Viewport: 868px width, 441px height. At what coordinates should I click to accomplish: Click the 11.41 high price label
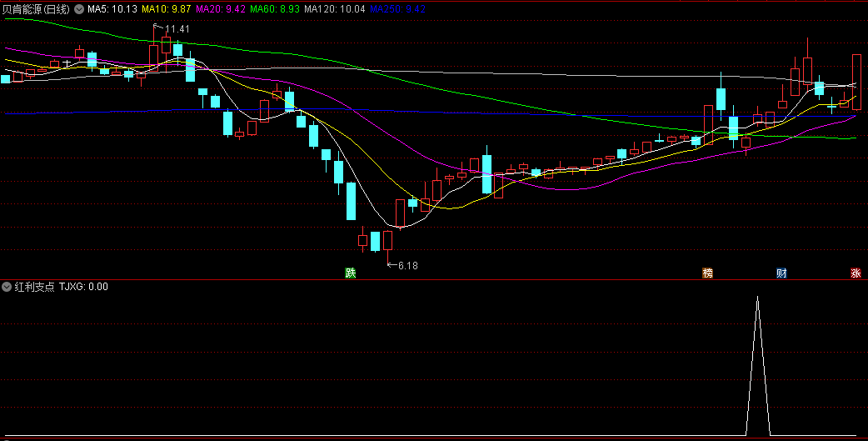point(177,29)
